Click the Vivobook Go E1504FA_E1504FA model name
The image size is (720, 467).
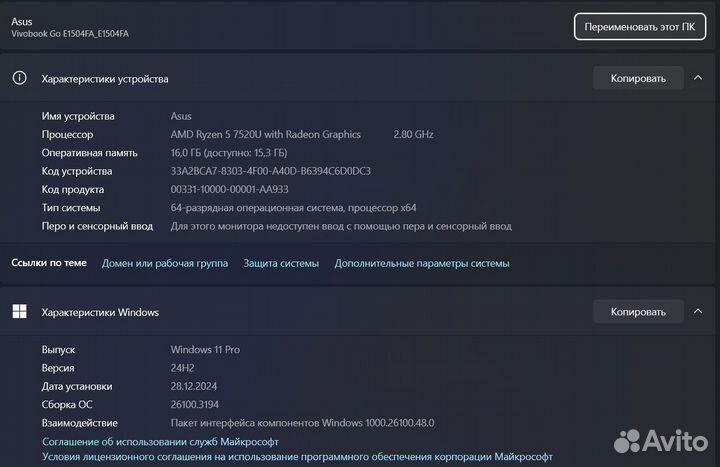[x=70, y=34]
